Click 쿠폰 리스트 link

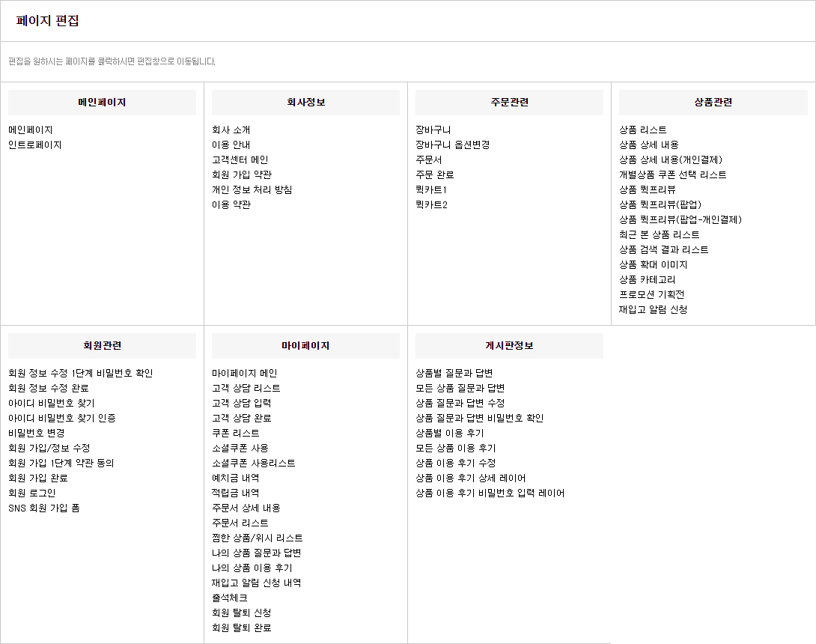[236, 433]
